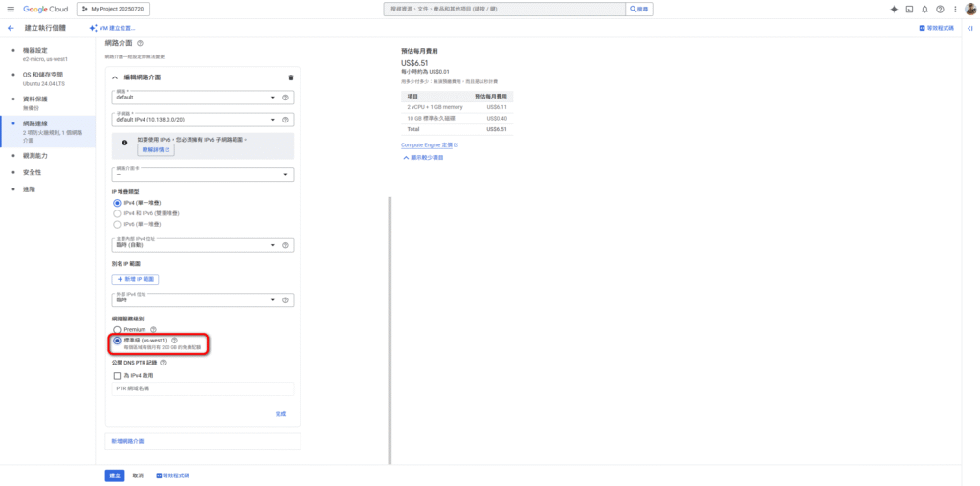This screenshot has width=980, height=486.
Task: Open the 安全性 sidebar section
Action: coord(32,172)
